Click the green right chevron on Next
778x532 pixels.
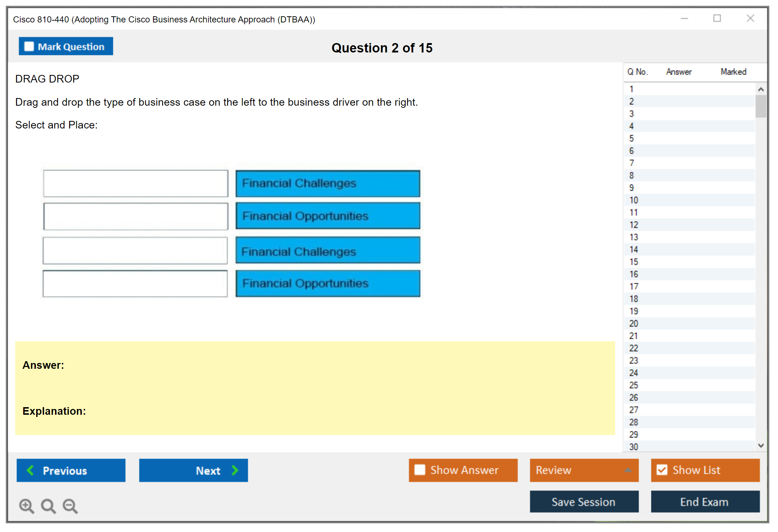235,470
